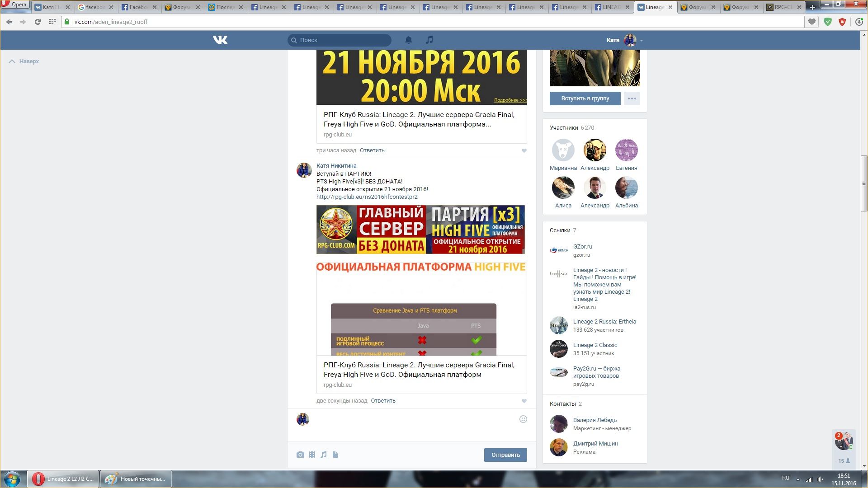Attach a video via film icon

coord(312,455)
